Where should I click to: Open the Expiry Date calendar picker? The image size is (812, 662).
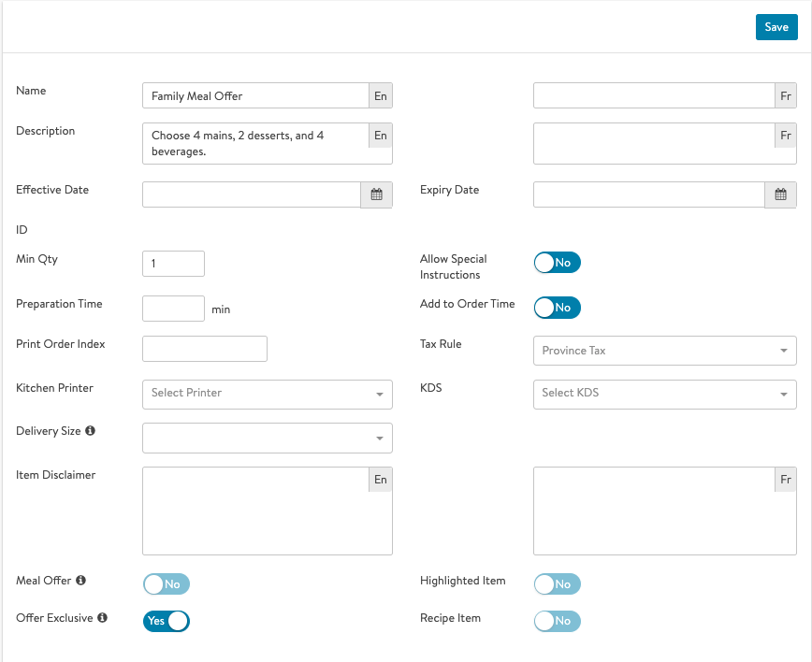(x=780, y=194)
